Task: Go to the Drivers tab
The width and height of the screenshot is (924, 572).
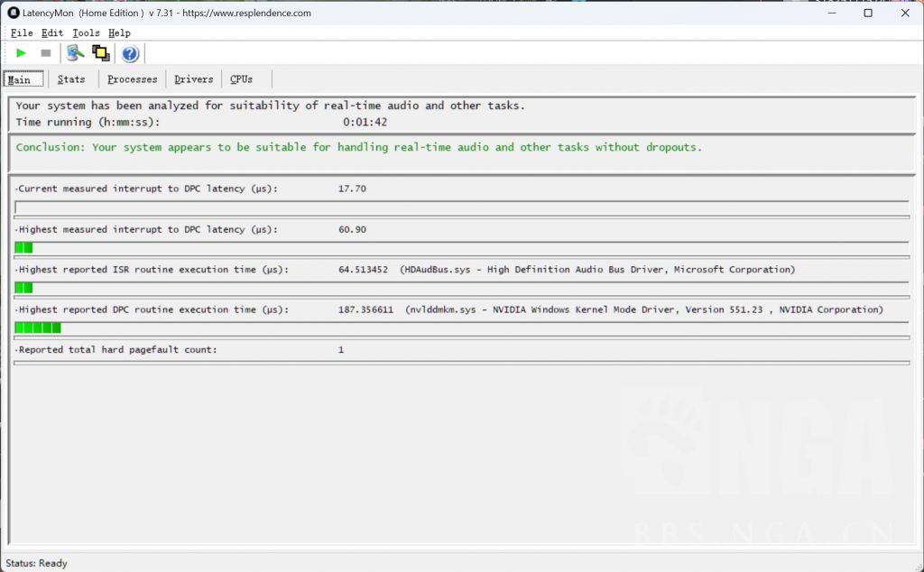Action: click(194, 79)
